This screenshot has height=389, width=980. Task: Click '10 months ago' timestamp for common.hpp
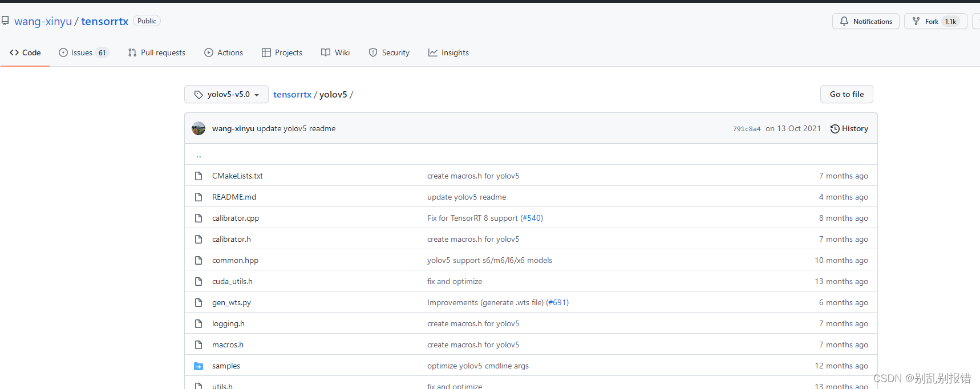[x=841, y=260]
